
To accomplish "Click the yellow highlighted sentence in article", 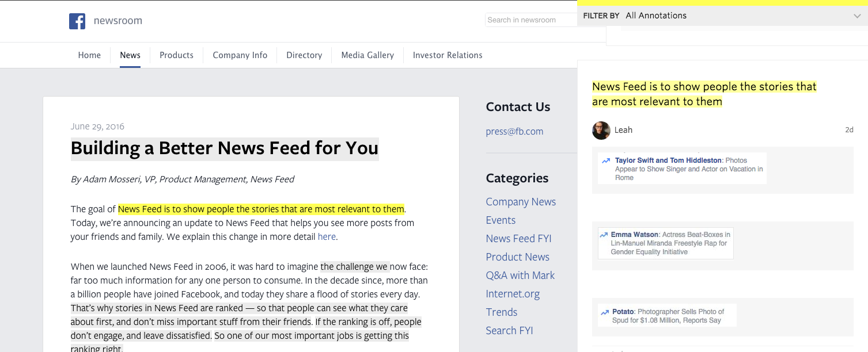I will pos(261,209).
